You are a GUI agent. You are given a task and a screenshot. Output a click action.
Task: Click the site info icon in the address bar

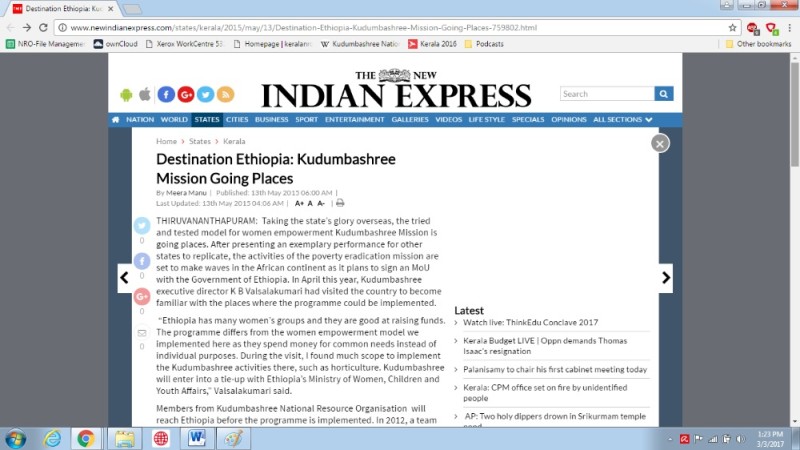(x=62, y=28)
